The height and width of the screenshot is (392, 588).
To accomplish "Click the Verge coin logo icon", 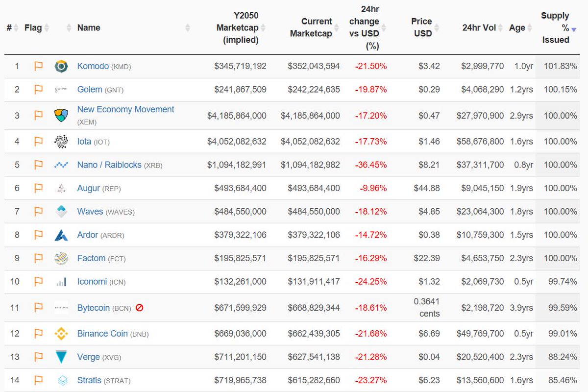I will coord(61,357).
